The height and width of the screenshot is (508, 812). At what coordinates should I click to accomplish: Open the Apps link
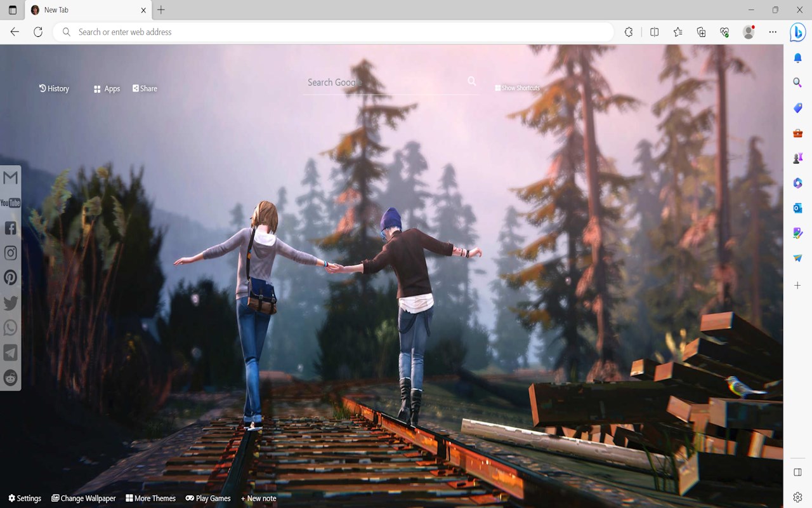(x=107, y=89)
